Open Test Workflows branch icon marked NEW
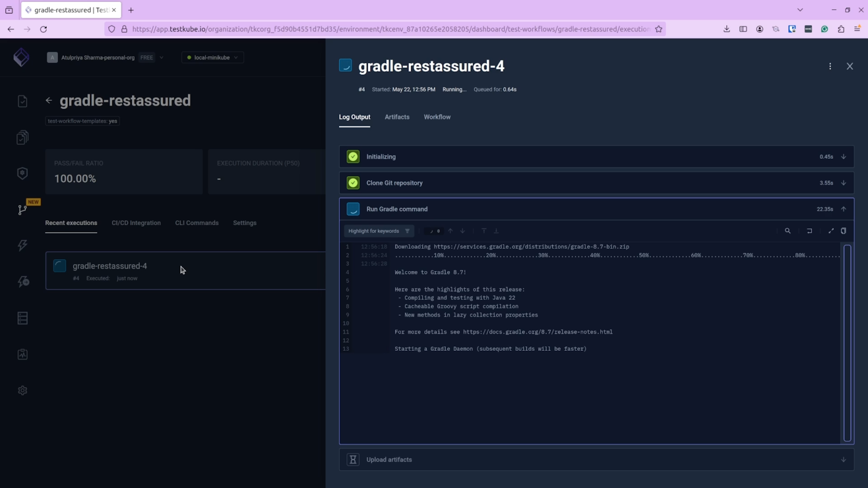 tap(22, 210)
